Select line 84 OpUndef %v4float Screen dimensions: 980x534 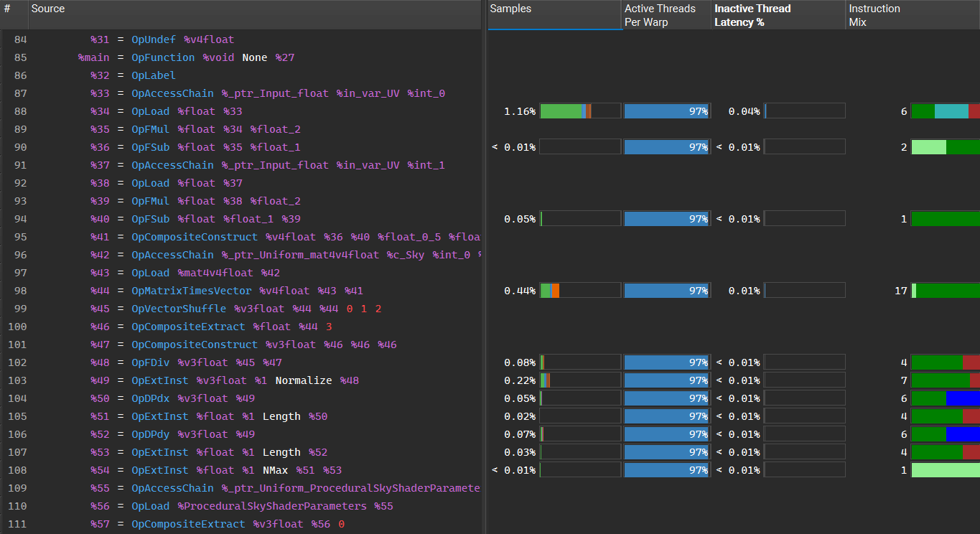pyautogui.click(x=241, y=39)
